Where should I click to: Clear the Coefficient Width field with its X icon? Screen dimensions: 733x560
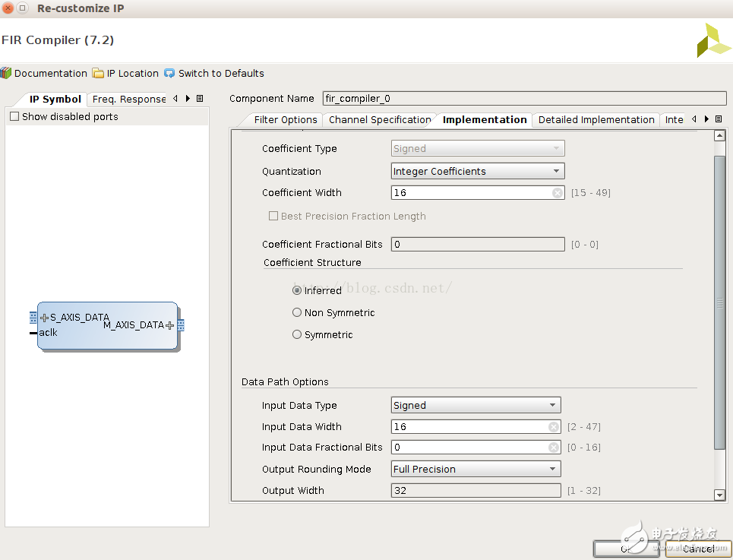pos(557,193)
